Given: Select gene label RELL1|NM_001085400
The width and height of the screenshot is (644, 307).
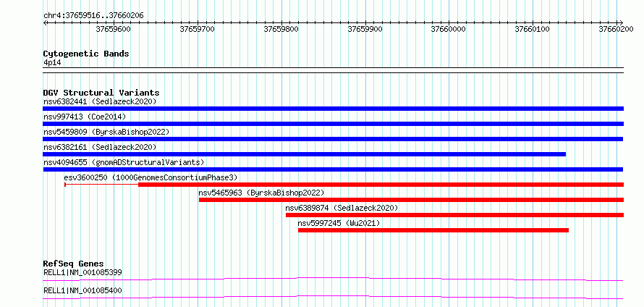Looking at the screenshot, I should point(82,290).
